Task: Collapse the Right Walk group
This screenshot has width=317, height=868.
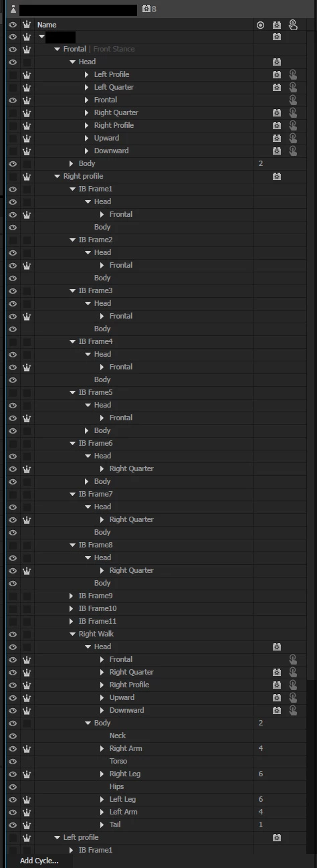Action: pos(72,634)
